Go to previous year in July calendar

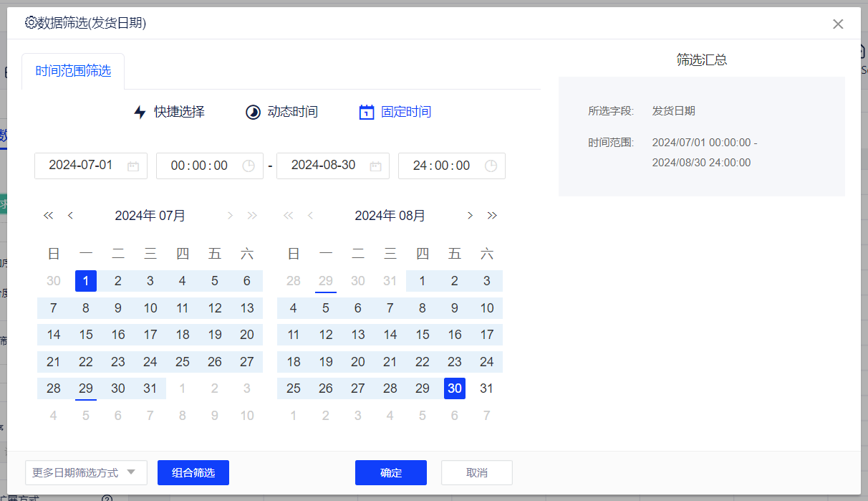tap(49, 216)
